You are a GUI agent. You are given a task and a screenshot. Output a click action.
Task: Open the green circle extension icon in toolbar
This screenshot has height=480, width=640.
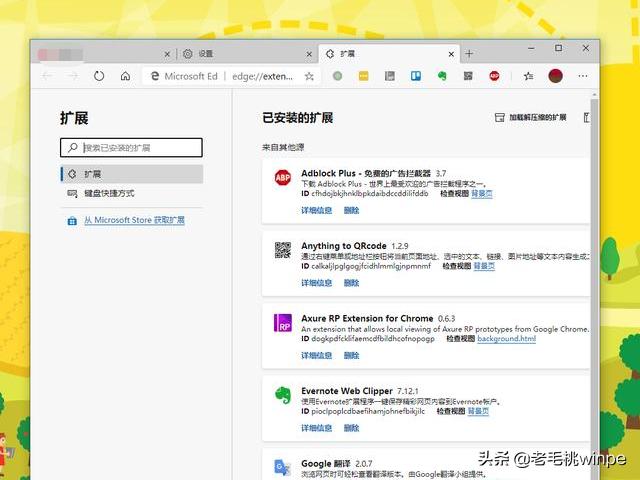(x=338, y=76)
